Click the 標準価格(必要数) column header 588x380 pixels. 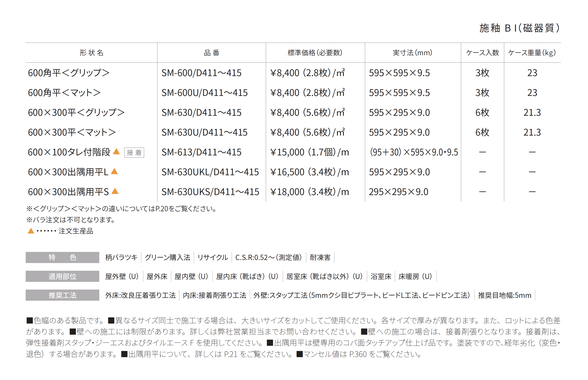tap(315, 53)
